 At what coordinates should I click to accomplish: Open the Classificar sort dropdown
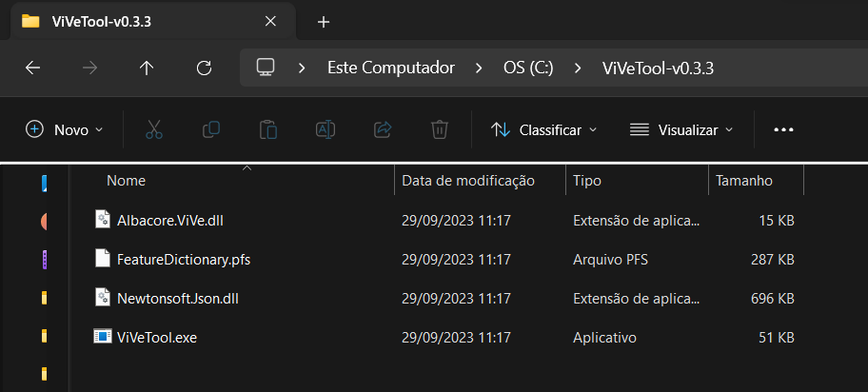coord(543,130)
